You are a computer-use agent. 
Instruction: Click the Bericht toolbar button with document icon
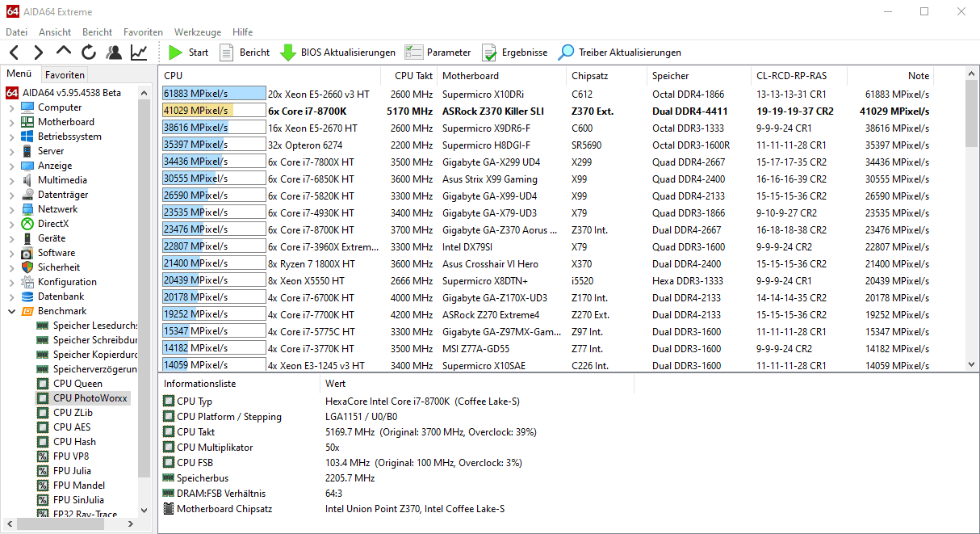tap(245, 53)
